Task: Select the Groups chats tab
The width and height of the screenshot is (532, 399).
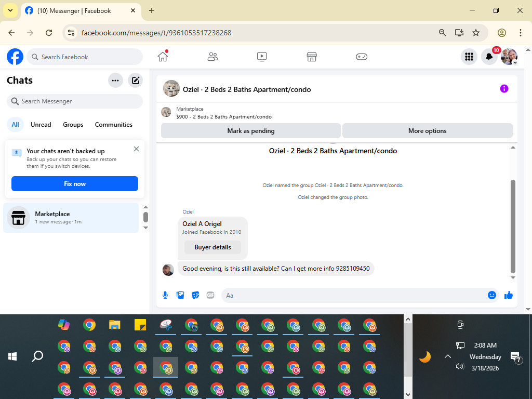Action: tap(73, 125)
